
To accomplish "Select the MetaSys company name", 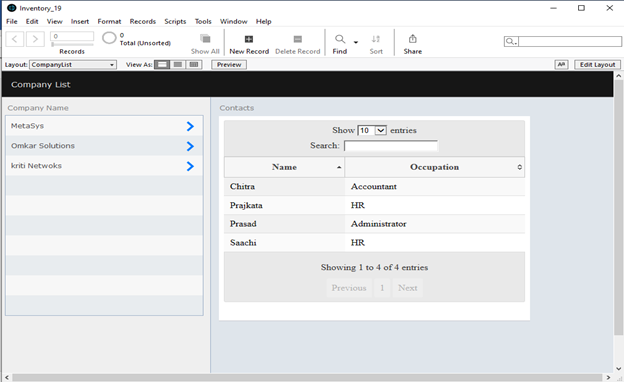I will (x=27, y=126).
